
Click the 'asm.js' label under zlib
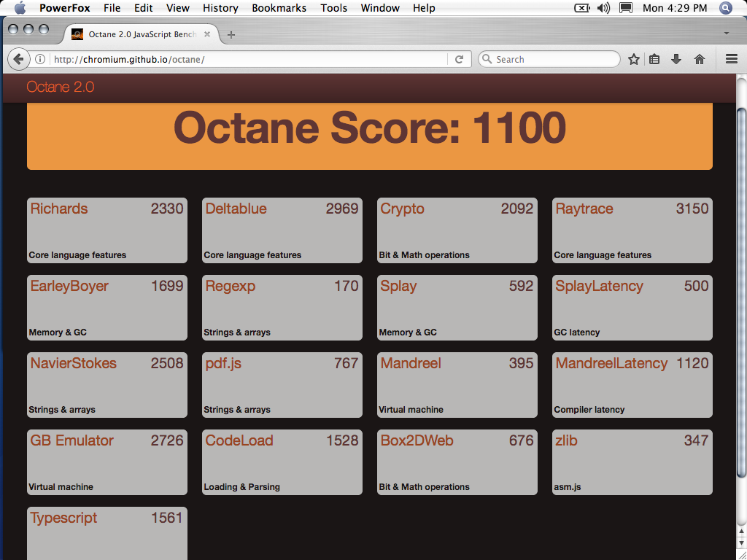pos(568,487)
